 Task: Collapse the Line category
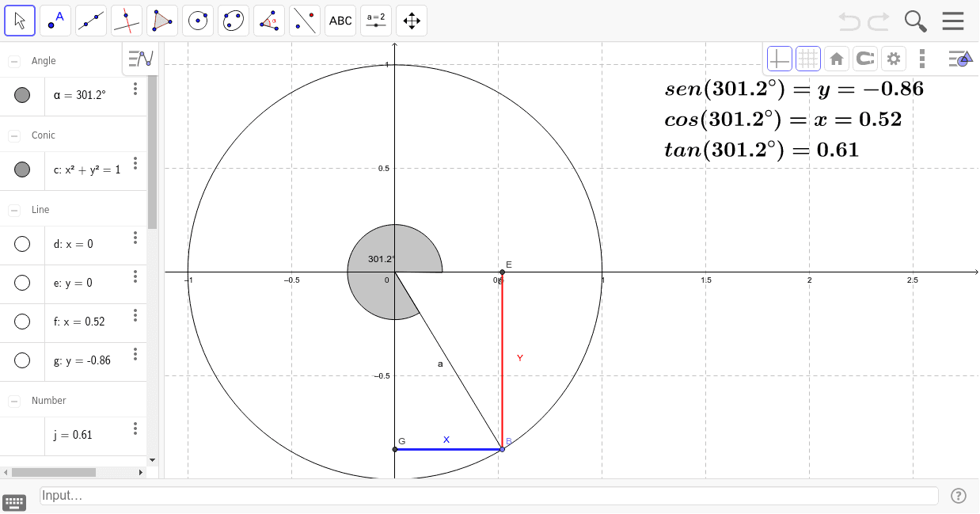tap(14, 211)
